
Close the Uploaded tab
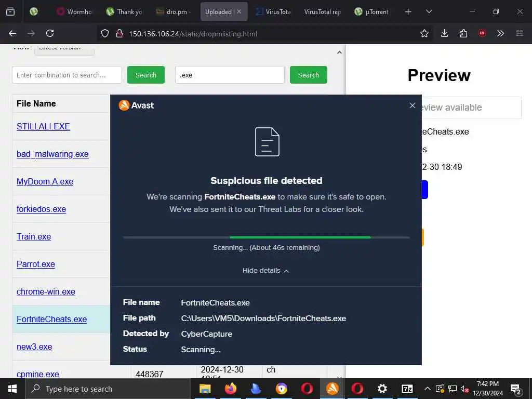pyautogui.click(x=239, y=11)
